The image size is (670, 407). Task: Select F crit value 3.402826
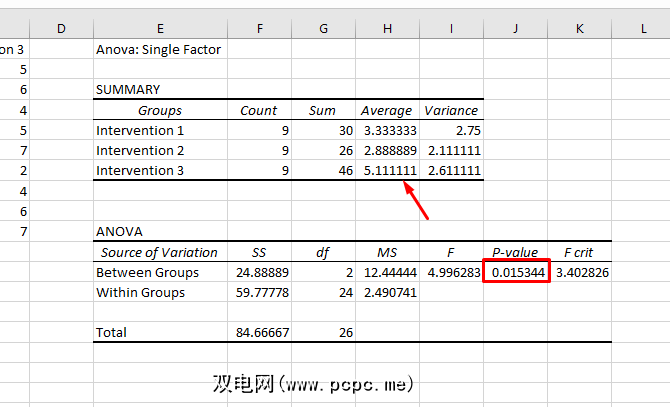(579, 272)
